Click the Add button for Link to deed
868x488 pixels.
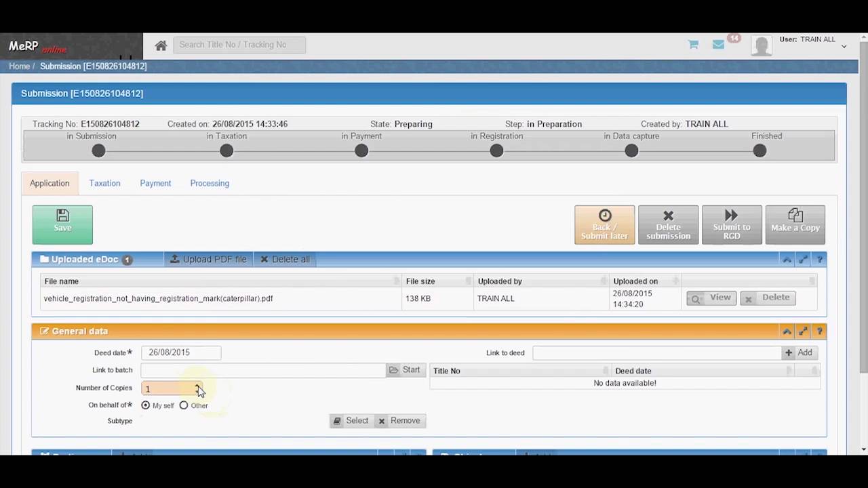click(798, 352)
